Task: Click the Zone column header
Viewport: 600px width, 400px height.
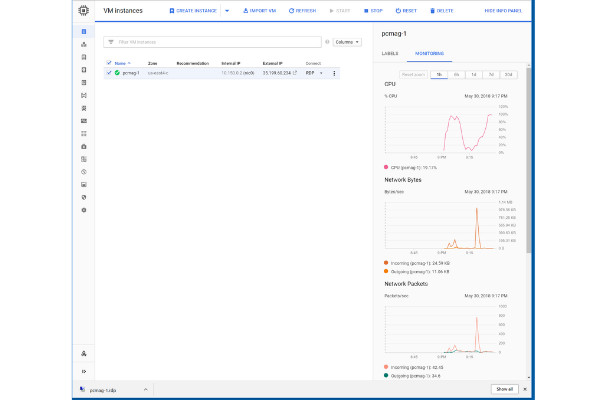Action: [152, 63]
